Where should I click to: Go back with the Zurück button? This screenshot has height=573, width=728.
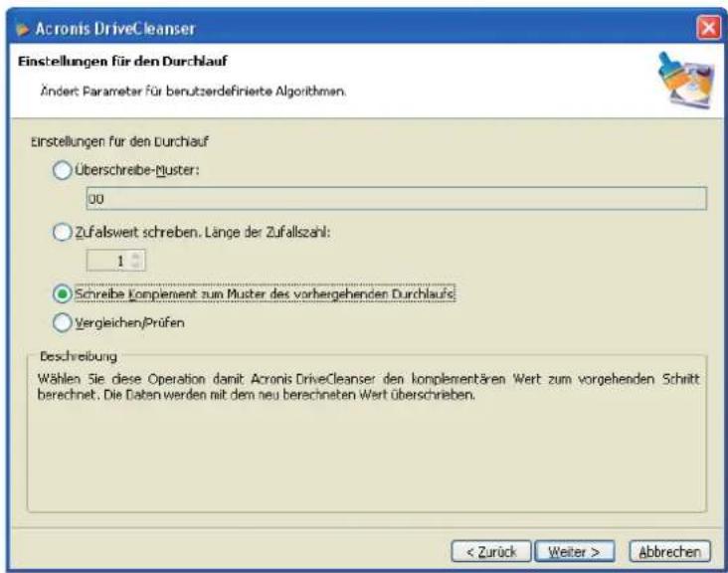coord(490,552)
